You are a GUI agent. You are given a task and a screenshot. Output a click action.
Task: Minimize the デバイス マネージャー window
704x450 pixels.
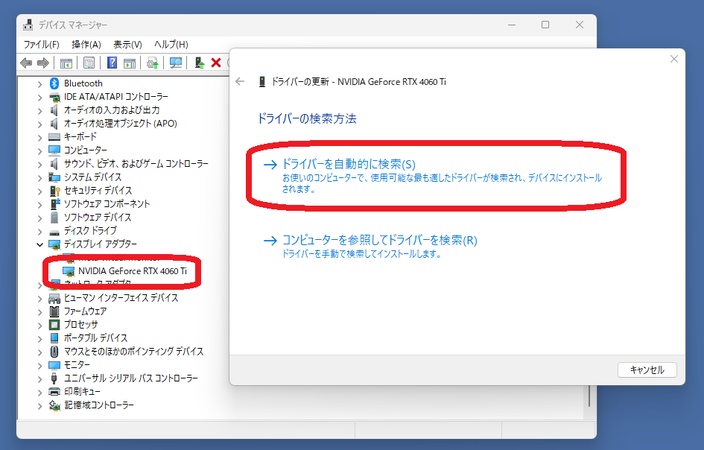511,25
